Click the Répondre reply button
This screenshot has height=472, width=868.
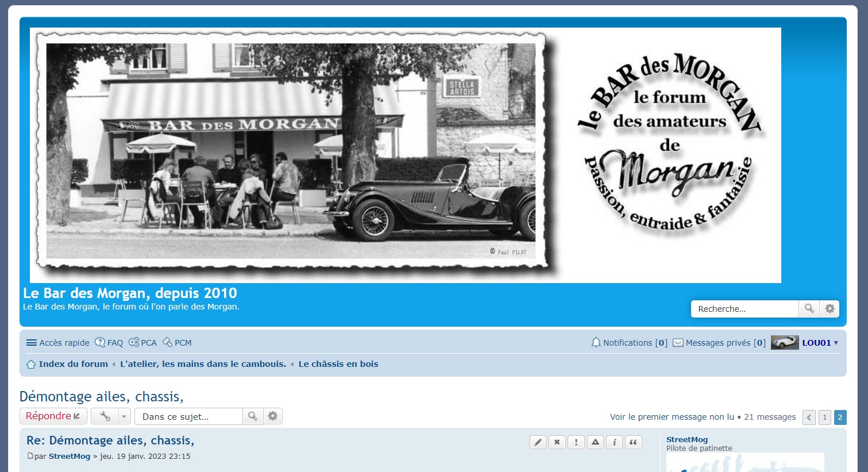[x=53, y=416]
